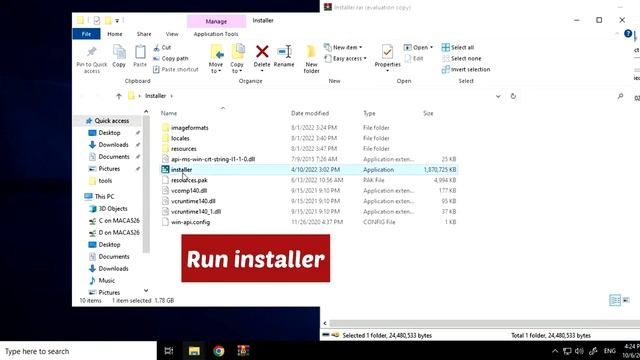Click the search magnifier icon

click(x=620, y=96)
